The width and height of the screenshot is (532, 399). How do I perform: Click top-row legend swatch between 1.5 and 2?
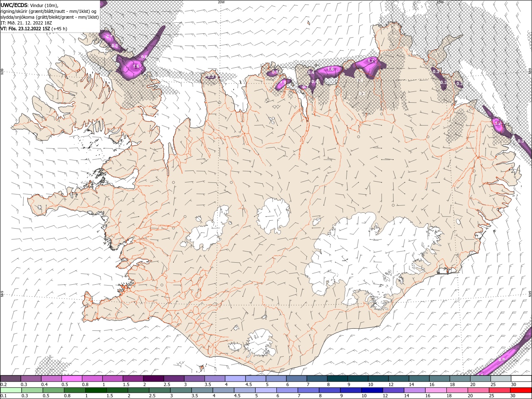[x=133, y=379]
